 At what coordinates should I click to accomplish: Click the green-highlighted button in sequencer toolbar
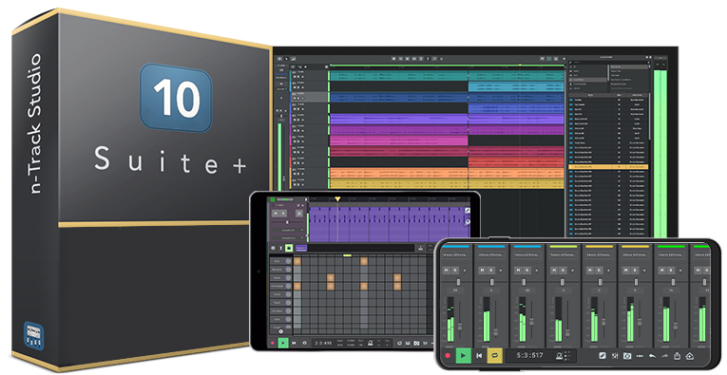click(x=289, y=248)
